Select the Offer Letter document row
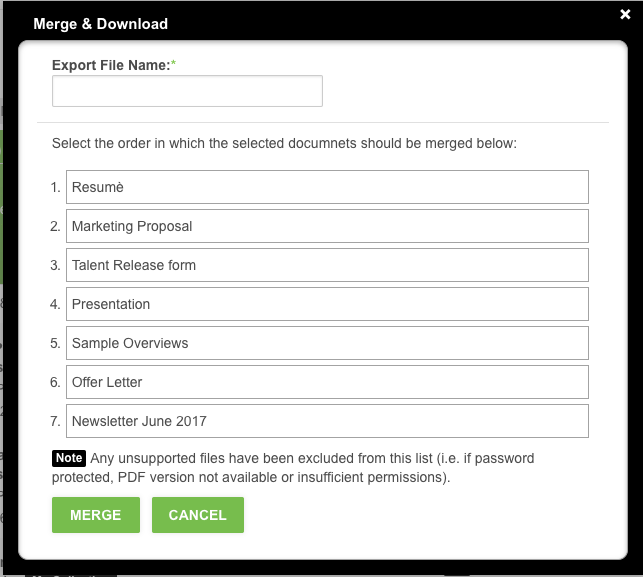The image size is (643, 577). (x=327, y=382)
